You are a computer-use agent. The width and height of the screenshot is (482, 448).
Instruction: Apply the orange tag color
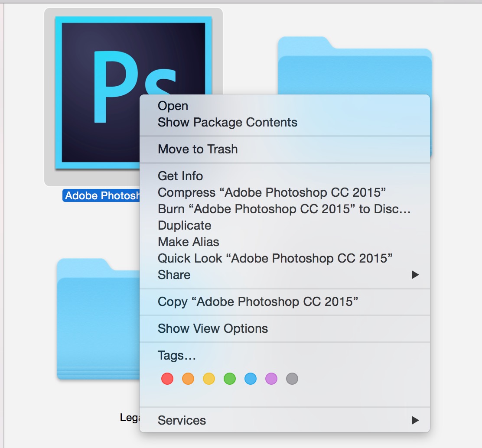[188, 379]
